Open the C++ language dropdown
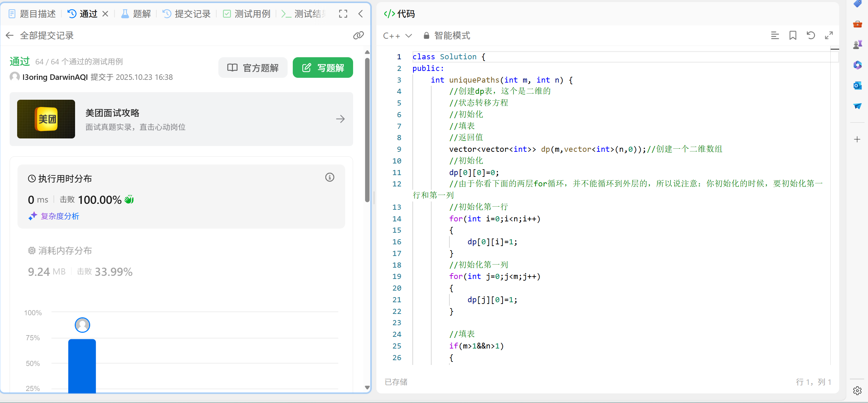Screen dimensions: 868x403 click(397, 36)
